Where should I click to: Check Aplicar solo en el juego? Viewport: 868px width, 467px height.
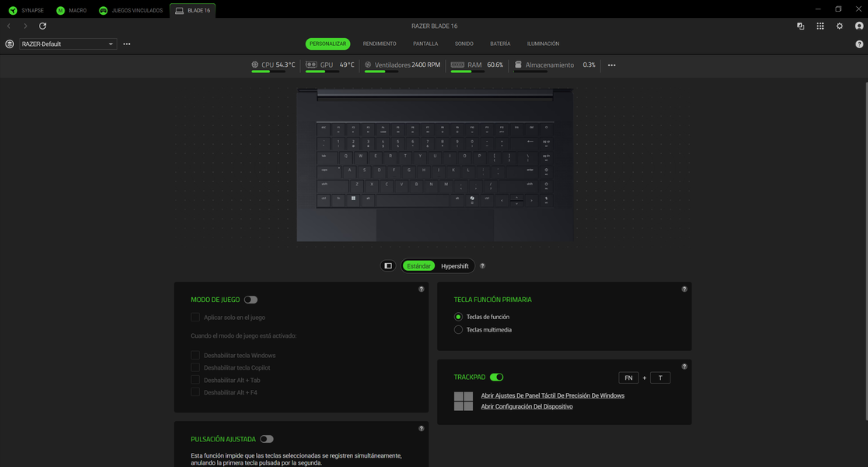pyautogui.click(x=195, y=318)
